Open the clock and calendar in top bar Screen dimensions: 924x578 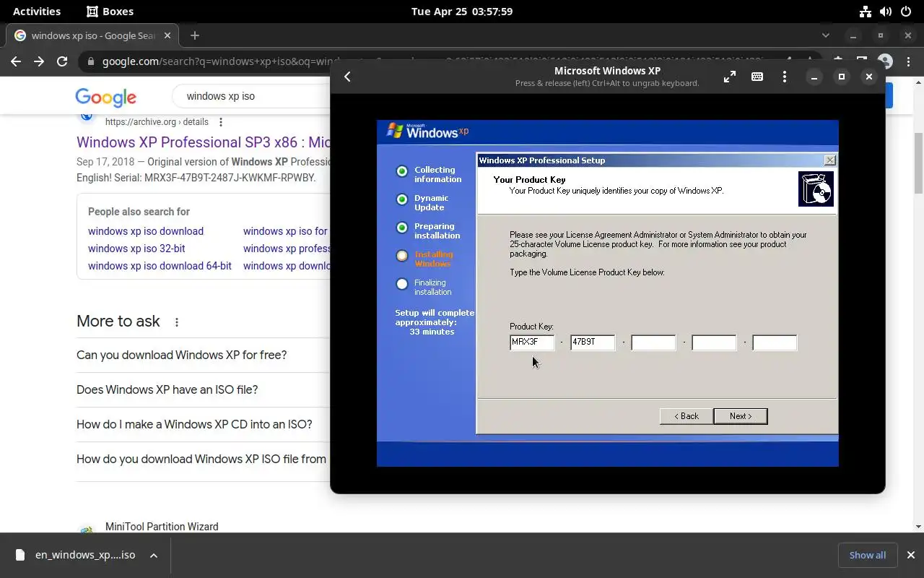tap(462, 12)
